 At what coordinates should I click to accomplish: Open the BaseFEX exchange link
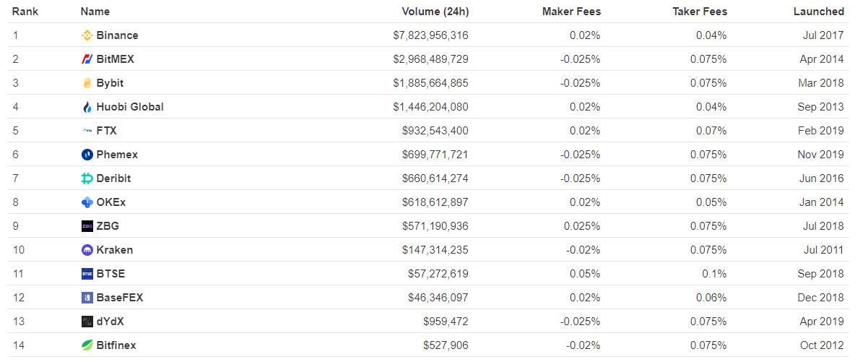pyautogui.click(x=119, y=298)
